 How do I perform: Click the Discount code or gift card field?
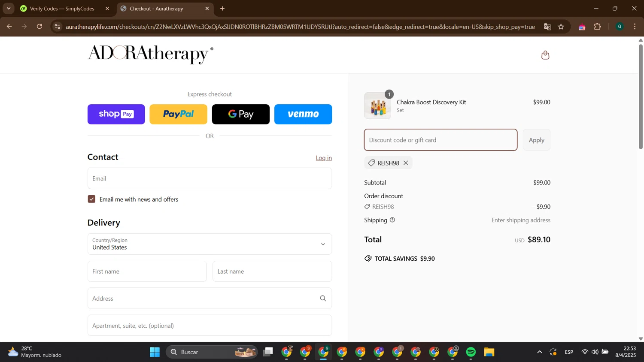pos(440,140)
